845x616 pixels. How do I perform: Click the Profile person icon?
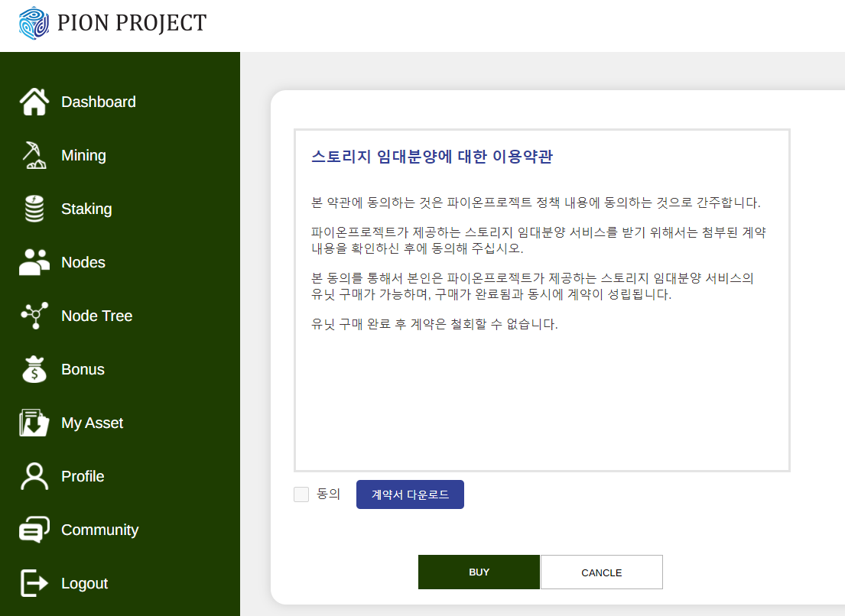pyautogui.click(x=34, y=476)
